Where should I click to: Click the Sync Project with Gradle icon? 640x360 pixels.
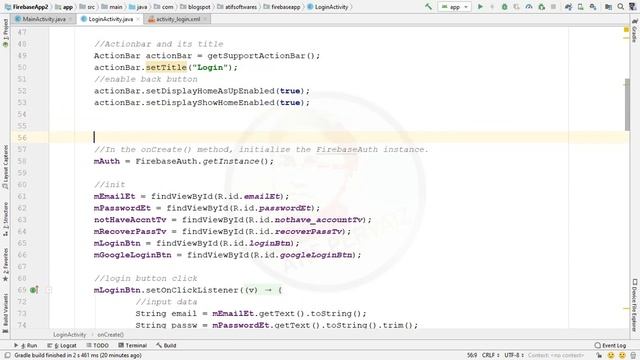[x=568, y=7]
